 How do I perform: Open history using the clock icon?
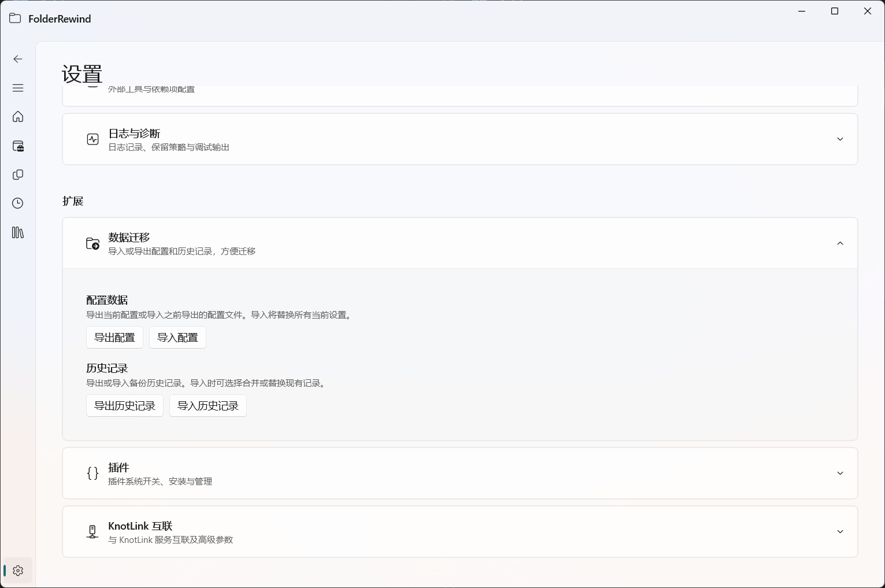(x=18, y=203)
